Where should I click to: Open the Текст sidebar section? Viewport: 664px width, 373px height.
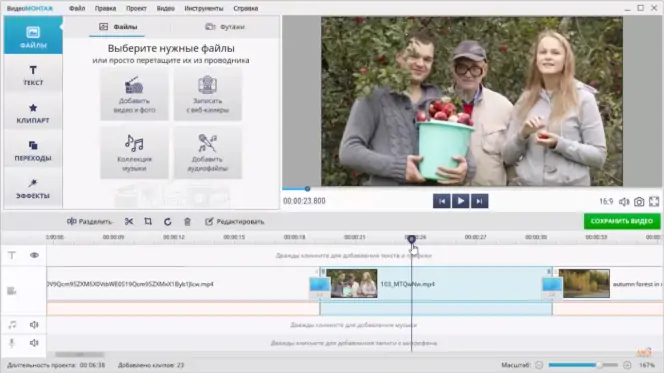click(x=33, y=75)
